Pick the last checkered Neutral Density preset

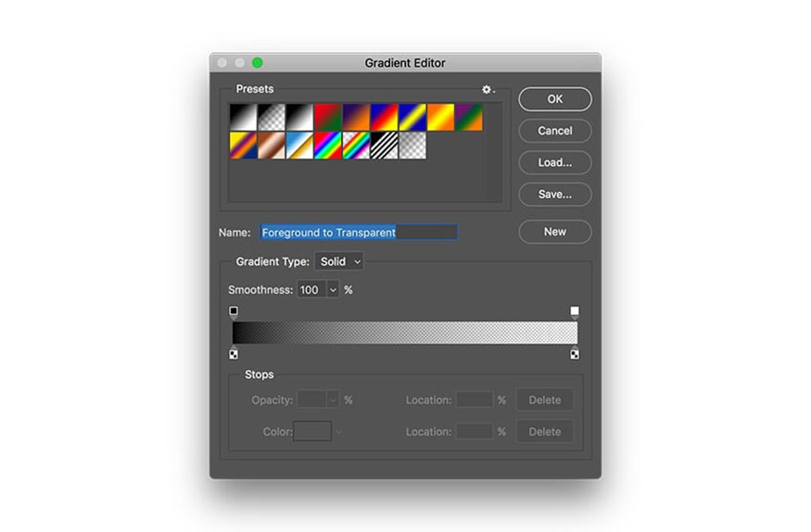[x=412, y=146]
